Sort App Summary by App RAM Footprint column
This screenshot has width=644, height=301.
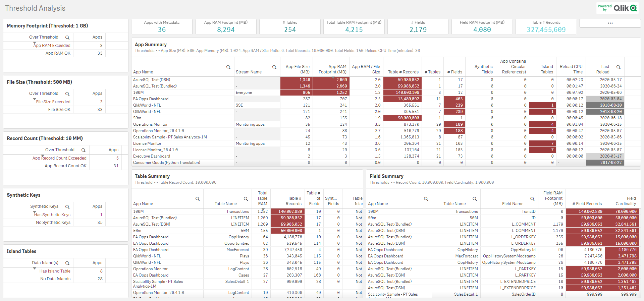tap(332, 69)
